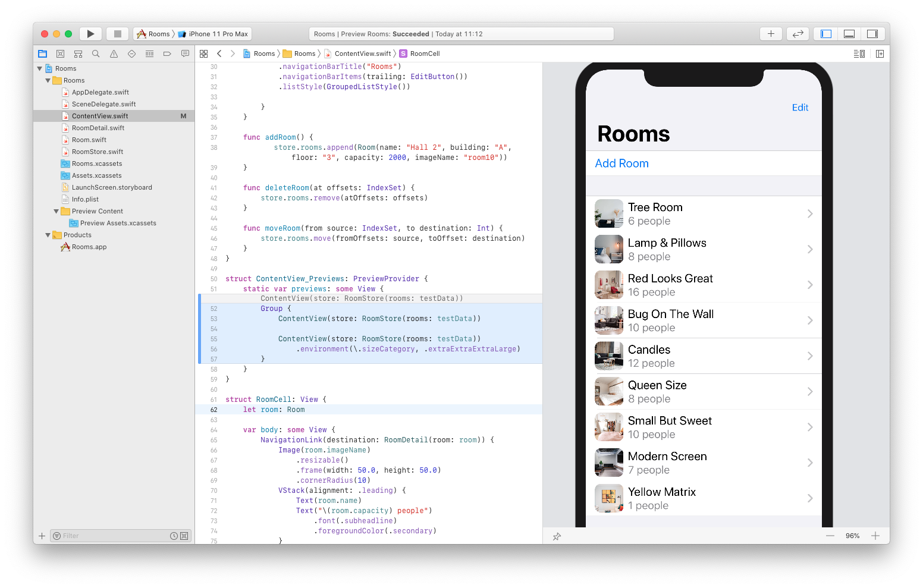Swap editors using the double-arrow icon

[798, 33]
